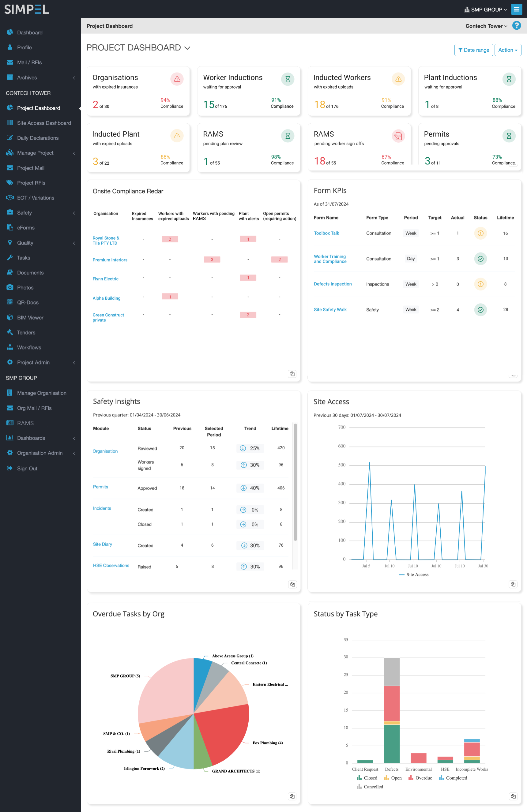Click the Date range filter button
Image resolution: width=527 pixels, height=812 pixels.
click(x=473, y=50)
